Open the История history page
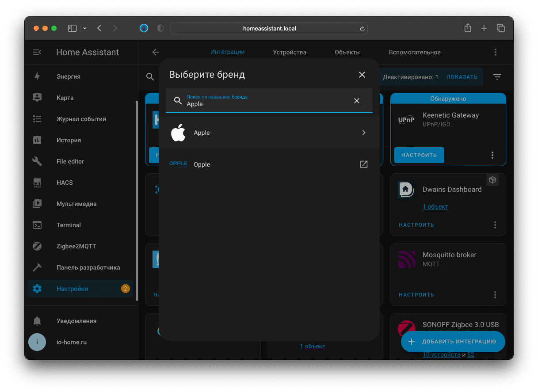The image size is (538, 392). 80,140
